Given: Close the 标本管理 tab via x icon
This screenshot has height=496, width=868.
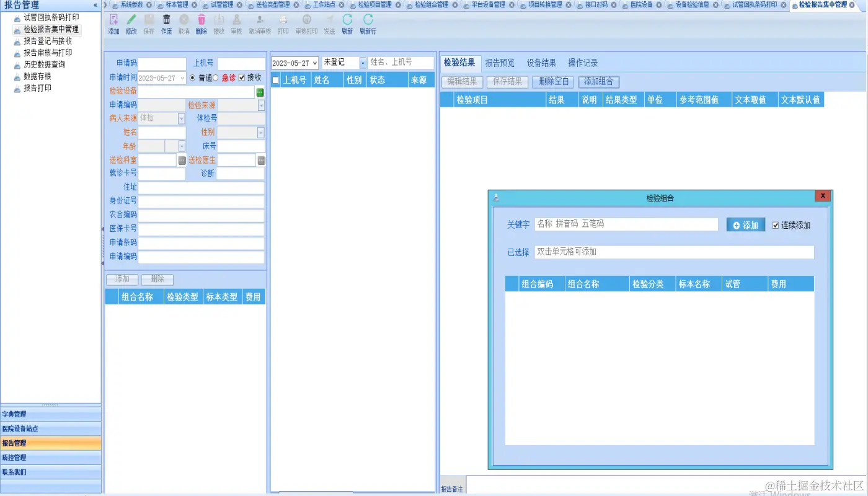Looking at the screenshot, I should (x=193, y=4).
